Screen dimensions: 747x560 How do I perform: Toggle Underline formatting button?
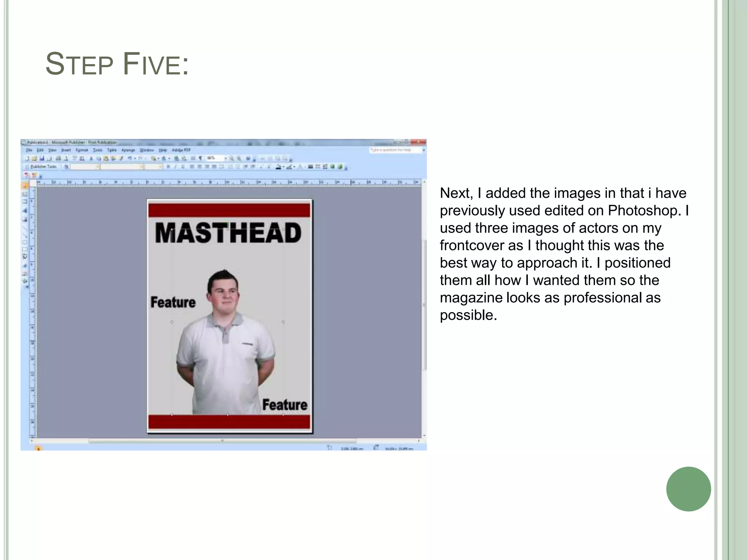(183, 167)
